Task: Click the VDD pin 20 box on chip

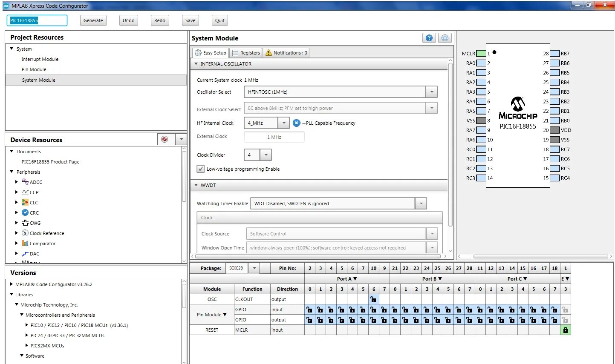Action: 554,130
